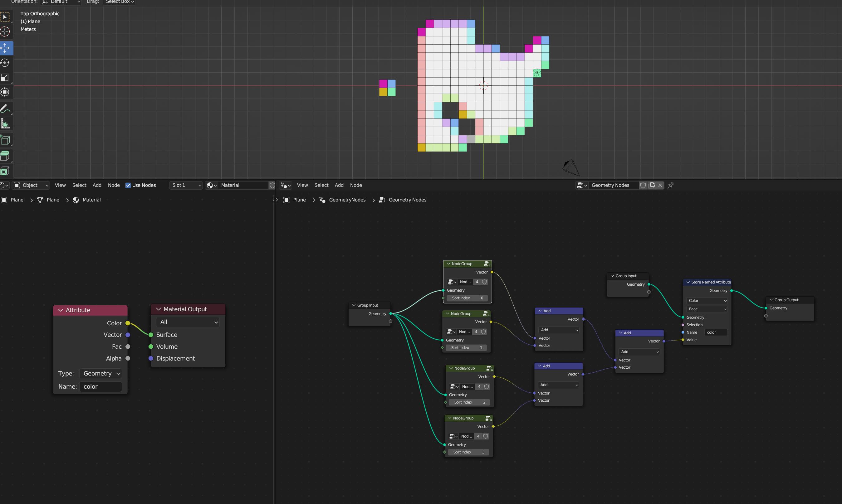This screenshot has width=842, height=504.
Task: Toggle Use Nodes checkbox in material
Action: point(127,184)
